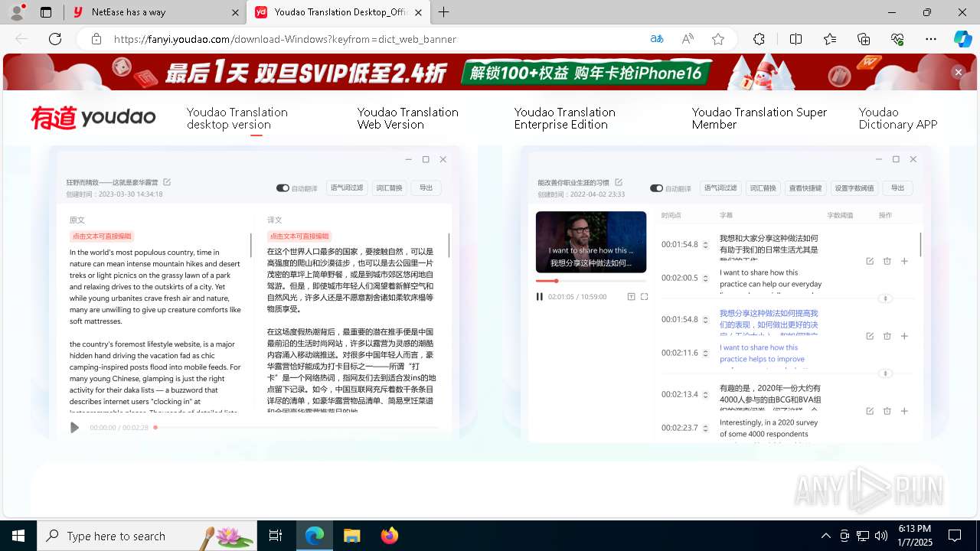This screenshot has width=980, height=551.
Task: Play the audio in left preview
Action: tap(74, 428)
